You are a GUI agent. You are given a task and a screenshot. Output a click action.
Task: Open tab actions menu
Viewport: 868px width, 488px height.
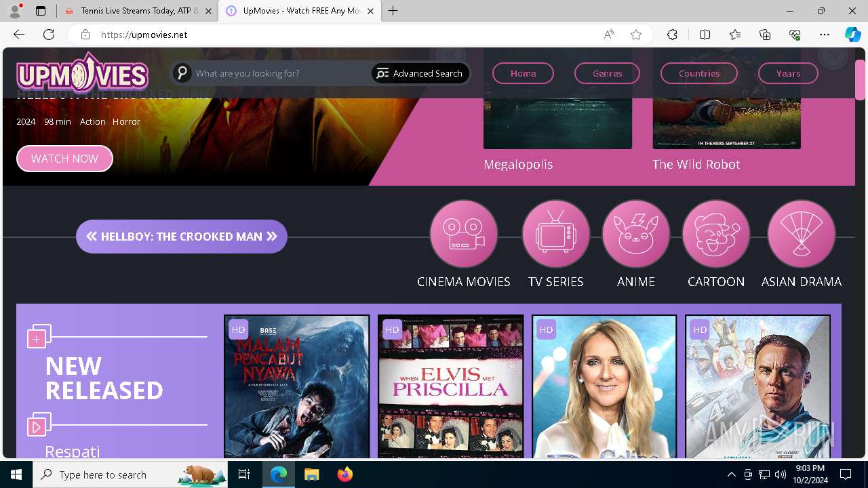(x=41, y=11)
